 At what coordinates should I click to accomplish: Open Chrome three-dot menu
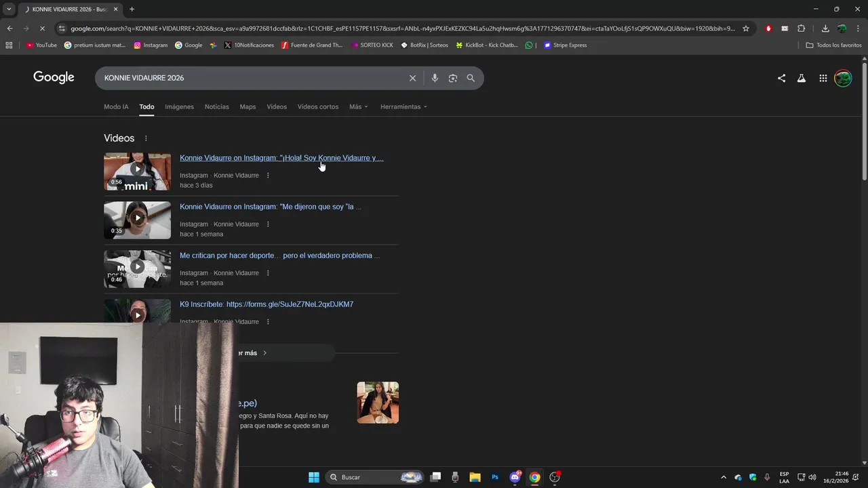pyautogui.click(x=859, y=28)
